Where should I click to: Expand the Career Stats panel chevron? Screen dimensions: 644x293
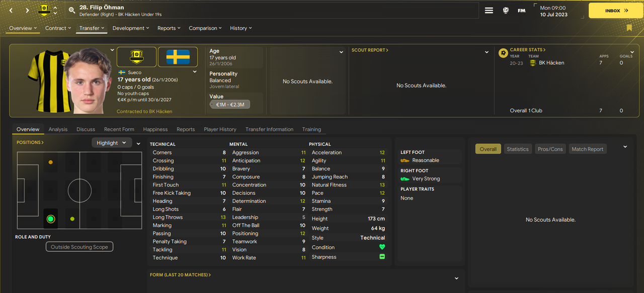[632, 52]
